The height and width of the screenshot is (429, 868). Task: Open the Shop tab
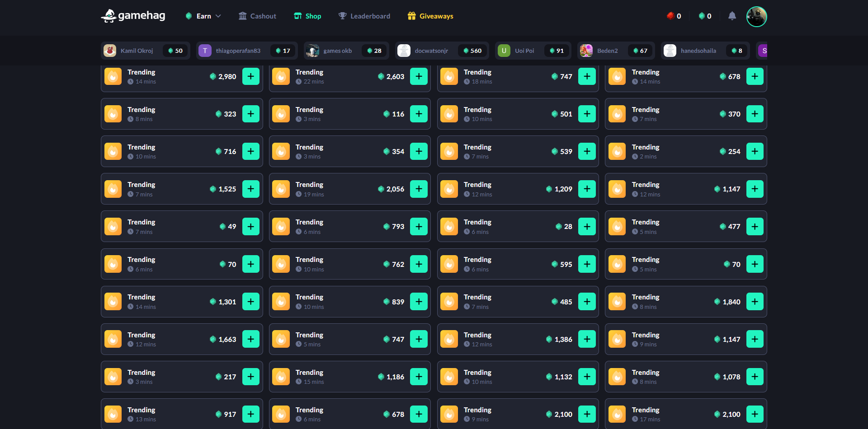pyautogui.click(x=307, y=16)
